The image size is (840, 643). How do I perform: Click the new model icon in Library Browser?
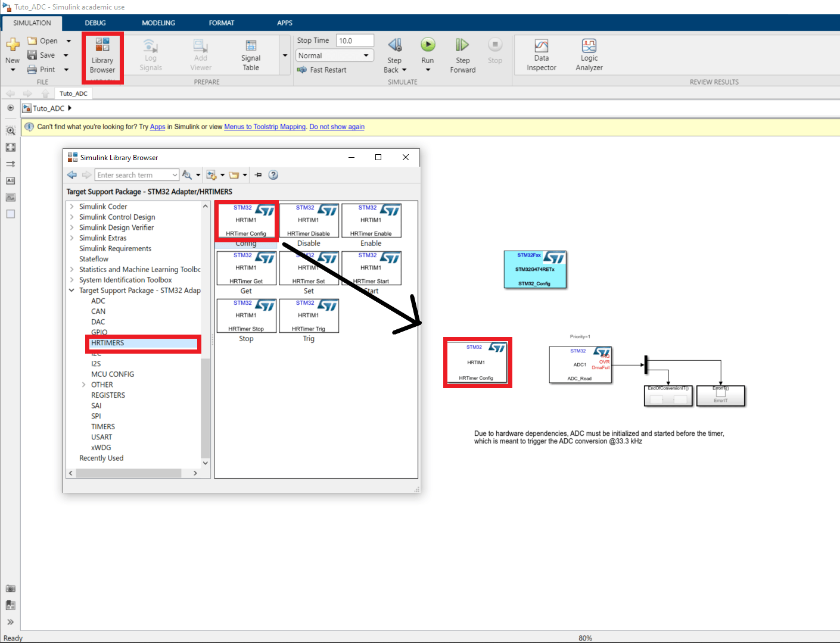[x=211, y=174]
